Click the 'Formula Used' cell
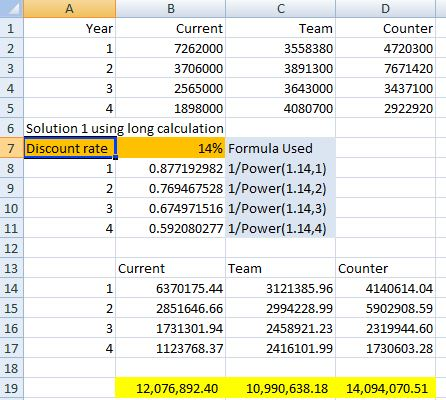The image size is (446, 400). 281,148
